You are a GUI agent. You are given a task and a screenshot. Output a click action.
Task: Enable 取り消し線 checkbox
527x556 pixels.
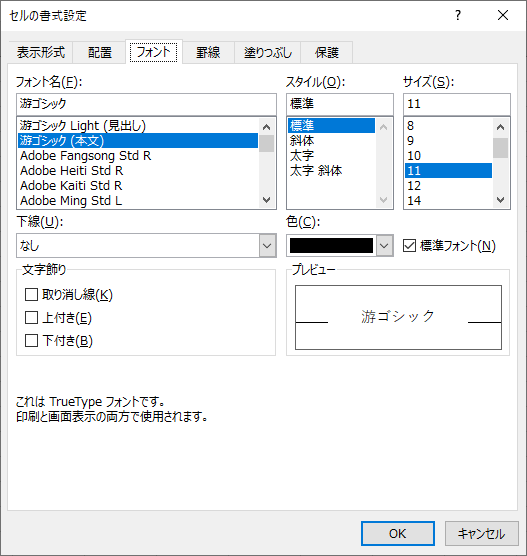tap(31, 294)
